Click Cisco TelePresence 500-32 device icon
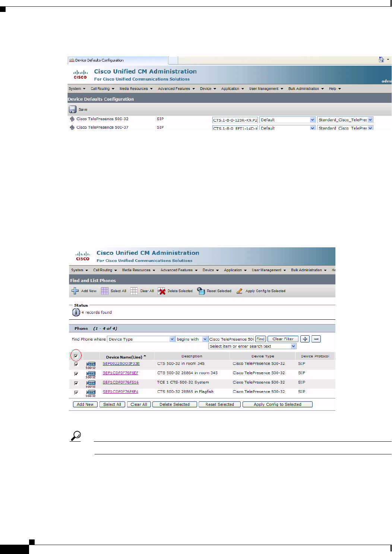 pyautogui.click(x=72, y=119)
